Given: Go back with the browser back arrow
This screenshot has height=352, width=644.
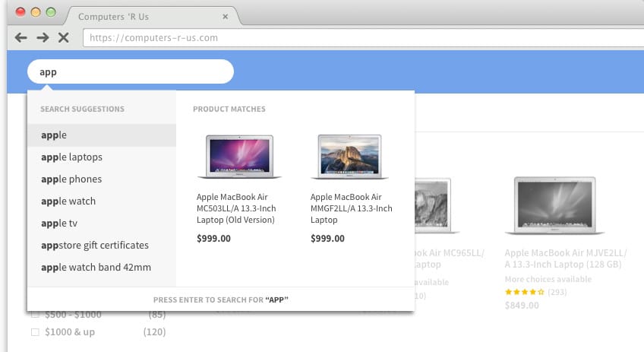Looking at the screenshot, I should coord(21,38).
